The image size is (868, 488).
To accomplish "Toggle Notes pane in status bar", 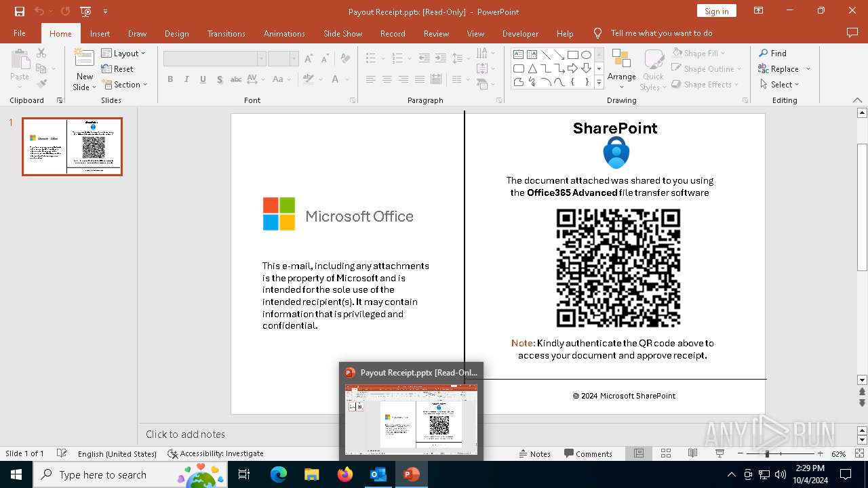I will (534, 453).
